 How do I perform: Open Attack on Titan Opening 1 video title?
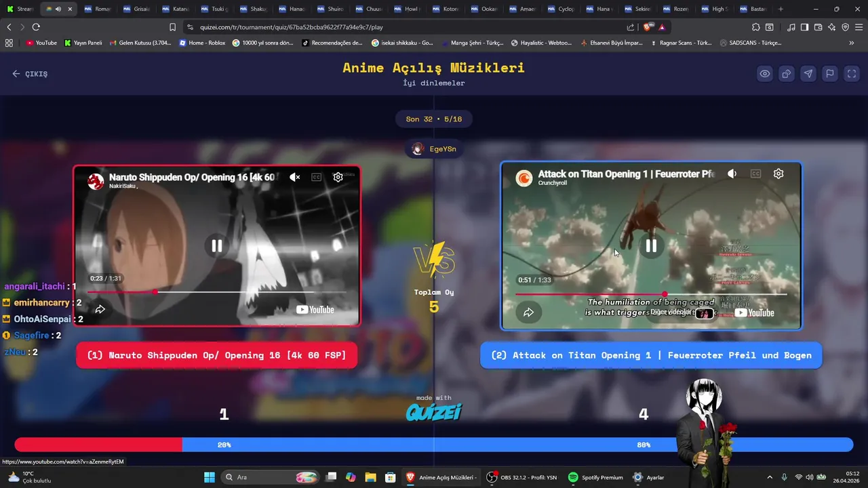click(x=626, y=174)
